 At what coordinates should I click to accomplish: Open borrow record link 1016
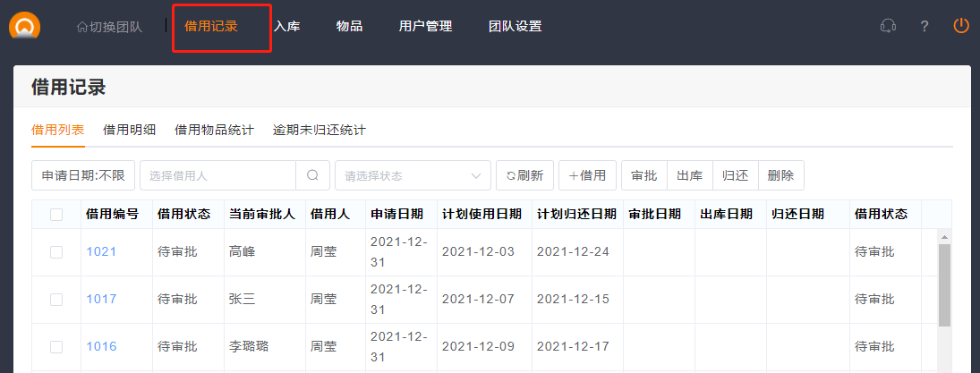click(101, 346)
